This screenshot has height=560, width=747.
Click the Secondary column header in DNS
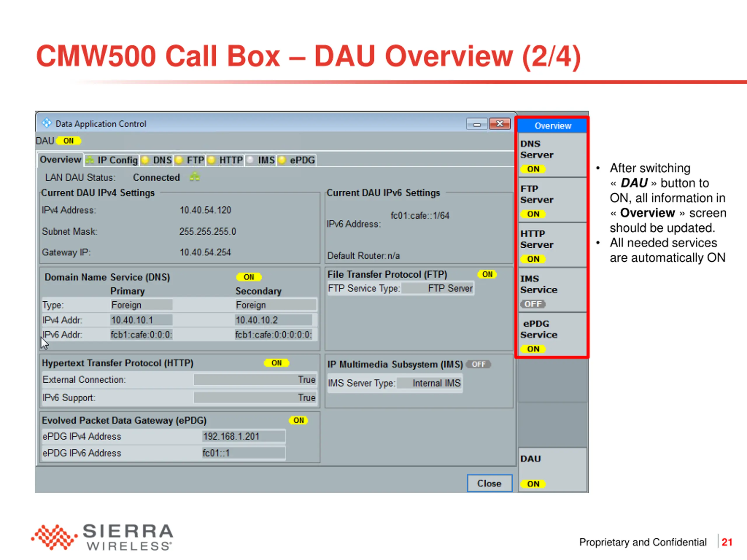pos(258,291)
